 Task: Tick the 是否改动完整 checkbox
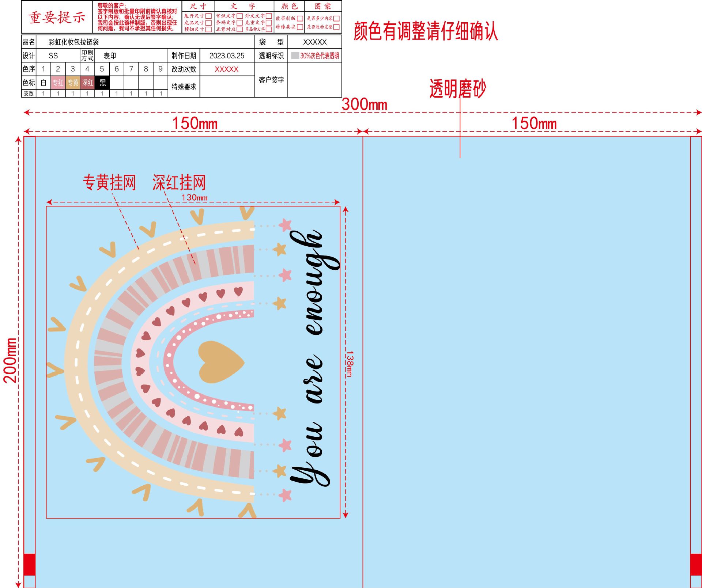click(x=337, y=27)
